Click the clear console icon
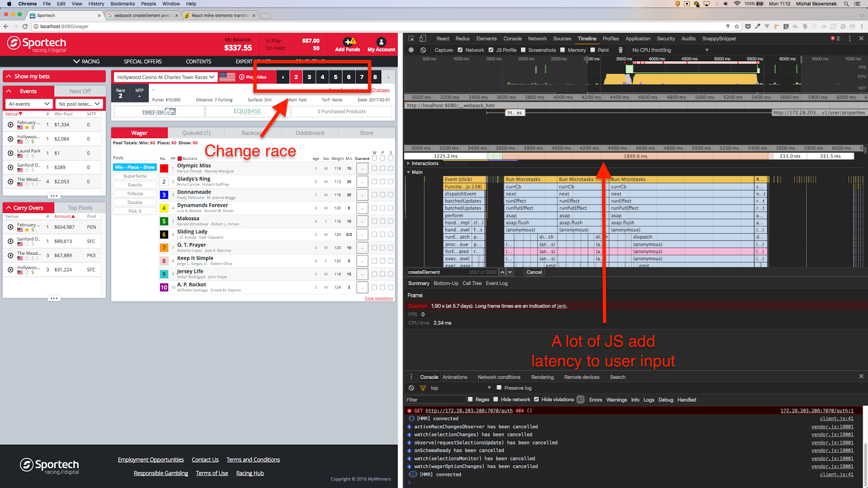 coord(411,388)
